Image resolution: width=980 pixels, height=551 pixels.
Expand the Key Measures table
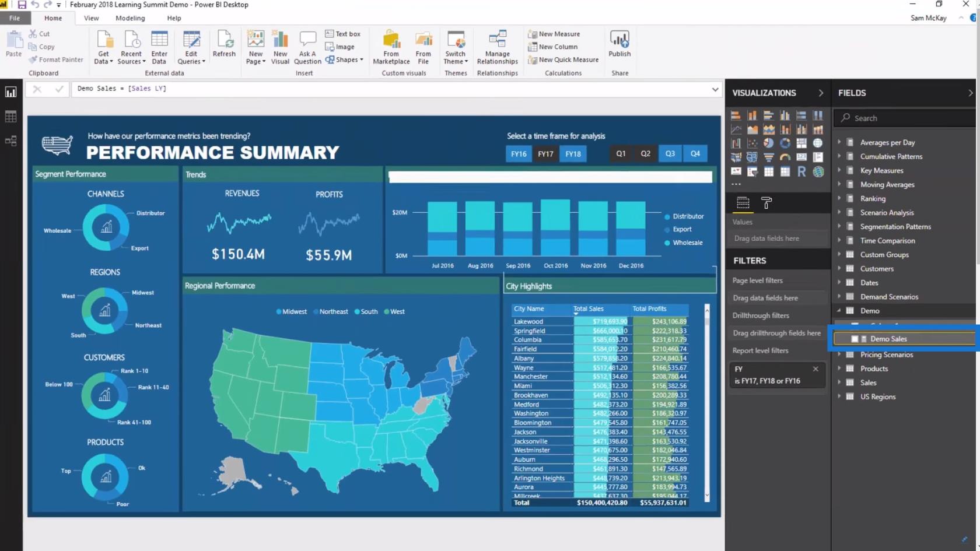pos(839,170)
